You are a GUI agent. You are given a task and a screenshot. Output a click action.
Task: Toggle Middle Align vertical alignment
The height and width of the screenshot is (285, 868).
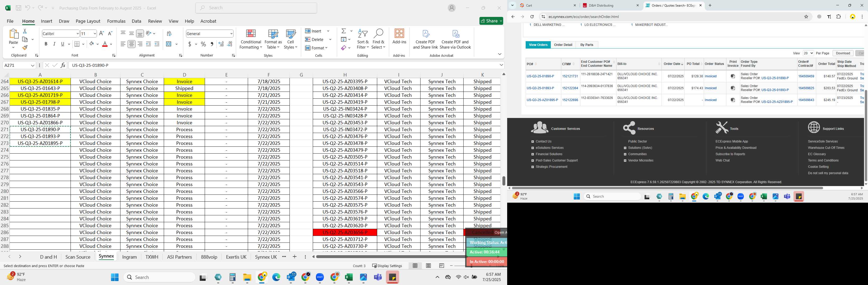click(131, 33)
